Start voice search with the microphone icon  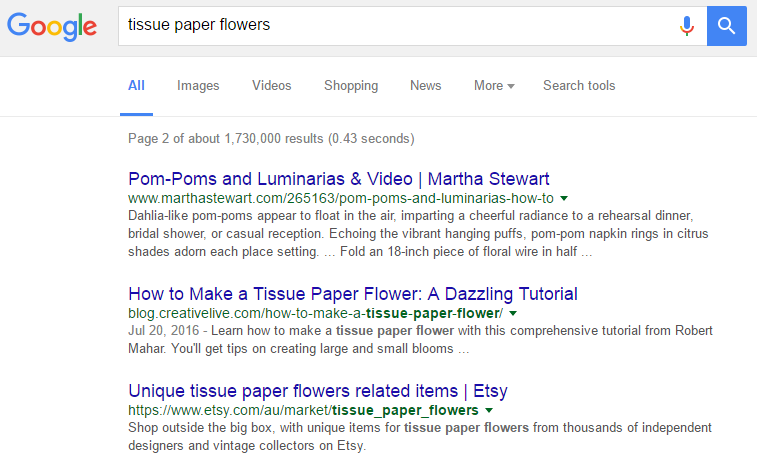tap(686, 26)
